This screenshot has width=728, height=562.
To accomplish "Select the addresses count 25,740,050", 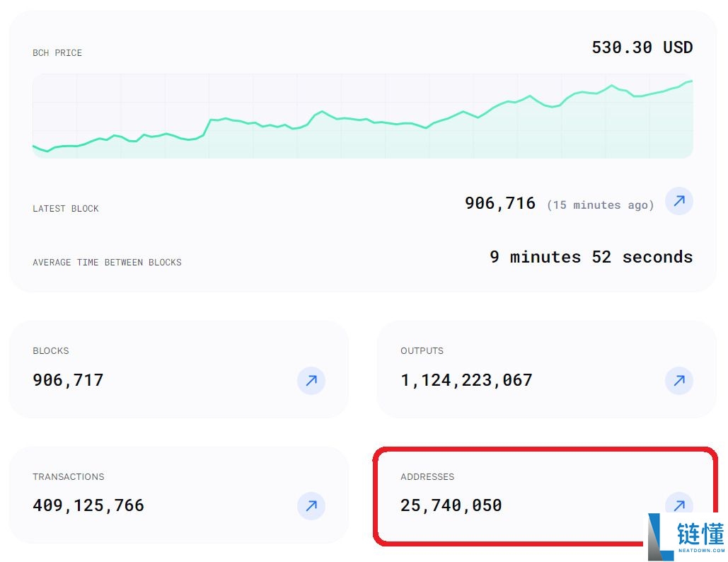I will (451, 505).
